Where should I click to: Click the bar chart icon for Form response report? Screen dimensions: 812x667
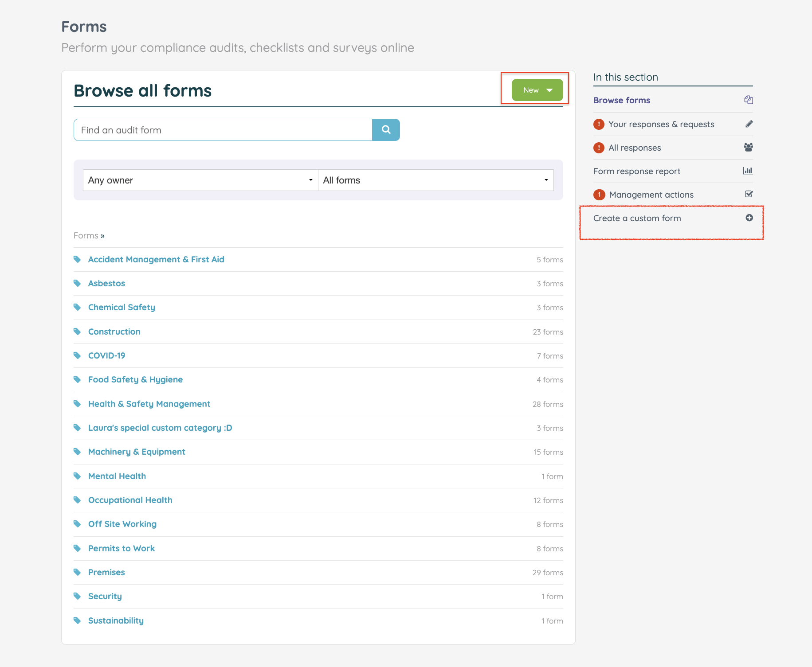point(748,171)
